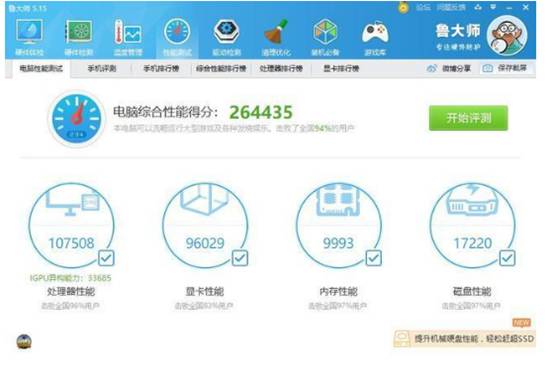The width and height of the screenshot is (553, 372).
Task: Click the gold medal icon in title bar
Action: click(x=403, y=7)
